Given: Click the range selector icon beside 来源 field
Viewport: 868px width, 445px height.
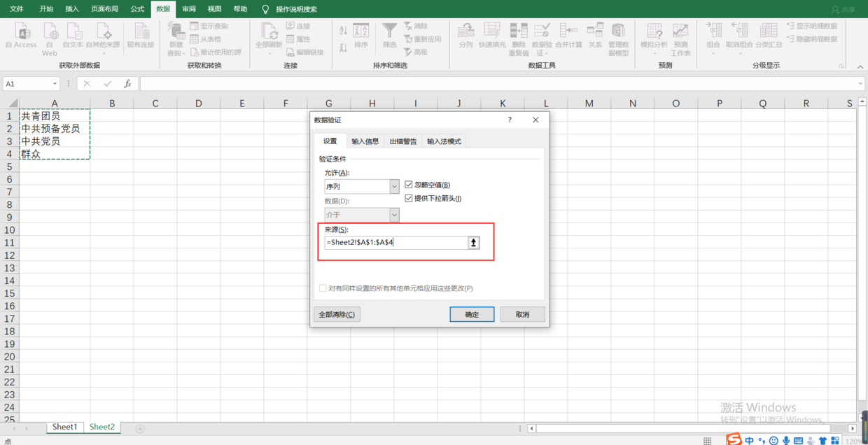Looking at the screenshot, I should click(474, 243).
